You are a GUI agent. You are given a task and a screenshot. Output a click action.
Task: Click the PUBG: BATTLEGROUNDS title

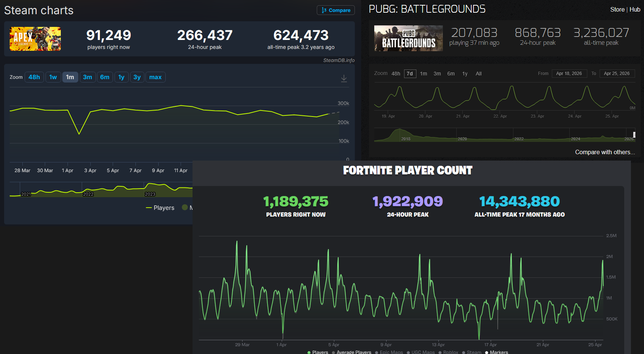[427, 9]
